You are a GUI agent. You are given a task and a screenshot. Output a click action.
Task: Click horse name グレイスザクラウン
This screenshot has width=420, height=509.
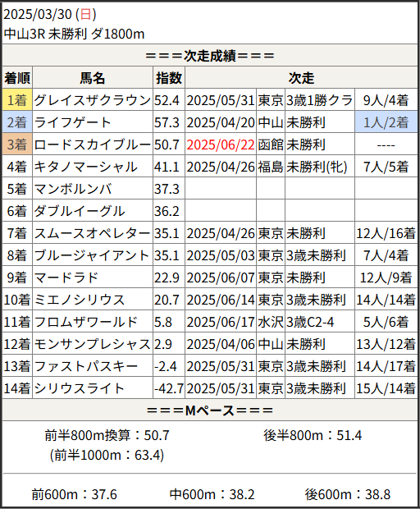pyautogui.click(x=93, y=100)
